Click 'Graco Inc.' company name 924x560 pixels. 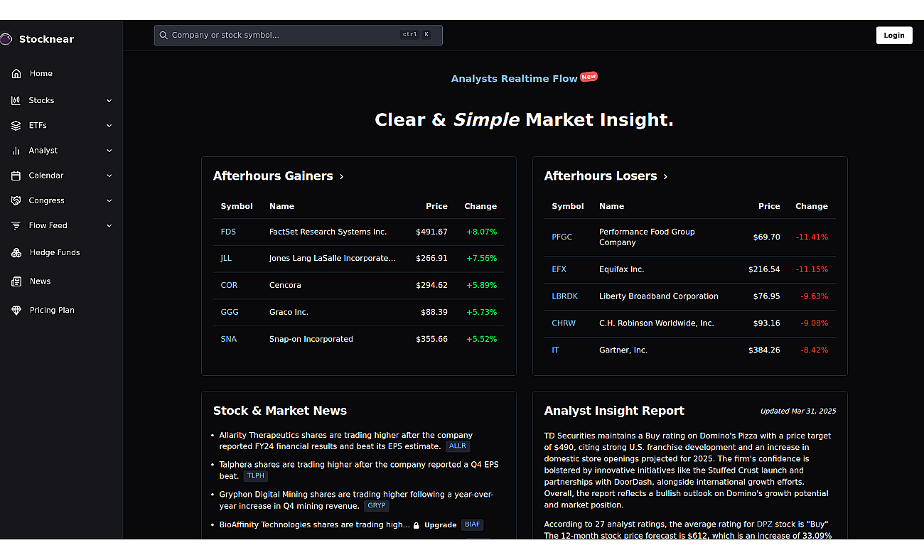click(x=289, y=312)
